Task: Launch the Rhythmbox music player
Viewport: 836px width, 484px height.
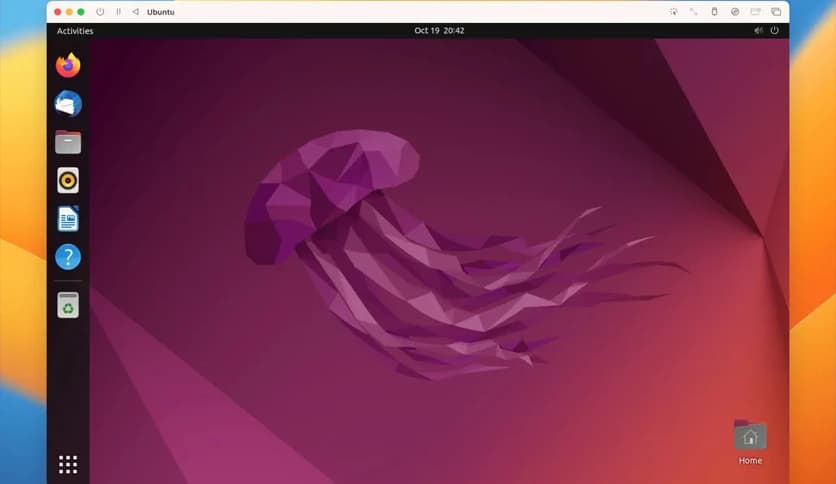Action: pyautogui.click(x=68, y=180)
